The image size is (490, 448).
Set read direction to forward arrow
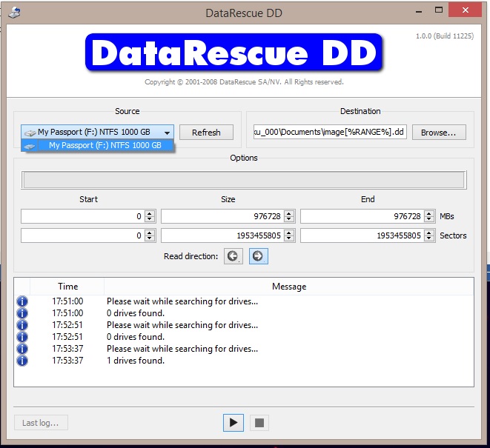259,256
